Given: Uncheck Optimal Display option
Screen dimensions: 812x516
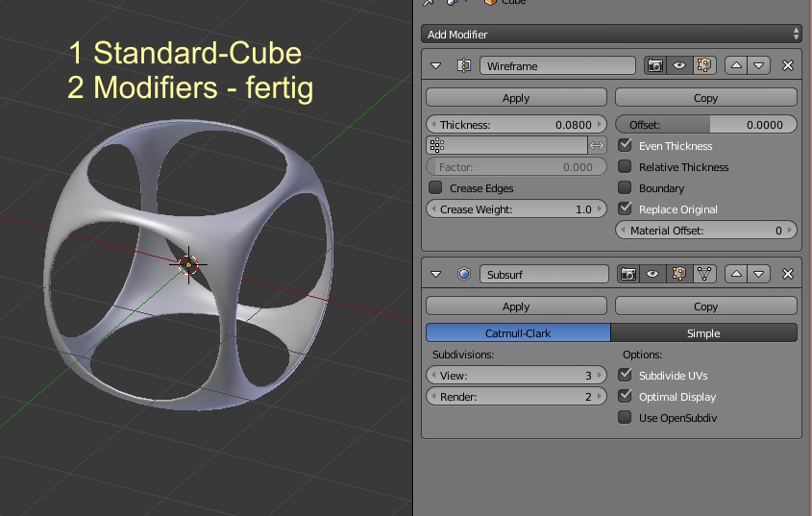Looking at the screenshot, I should [x=625, y=396].
